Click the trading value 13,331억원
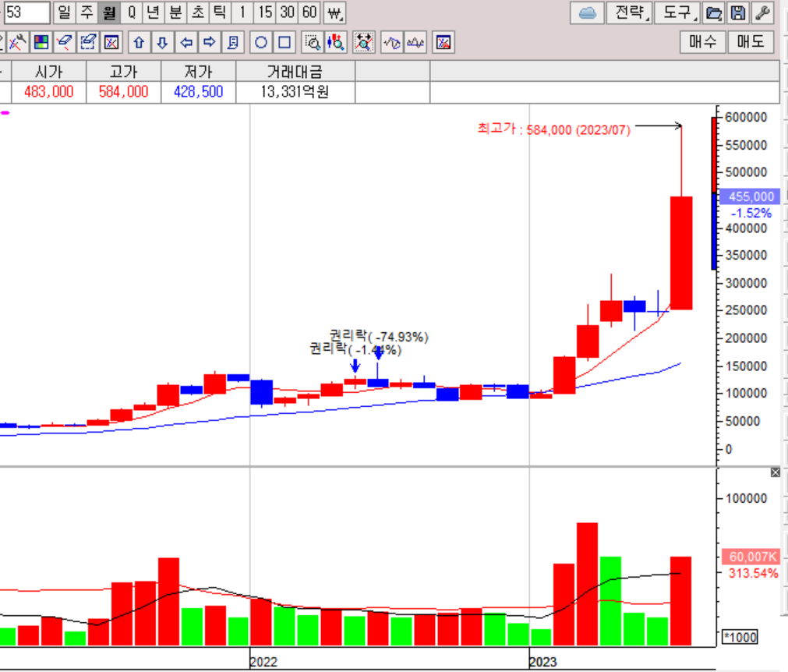Screen dimensions: 788x672 pos(295,92)
